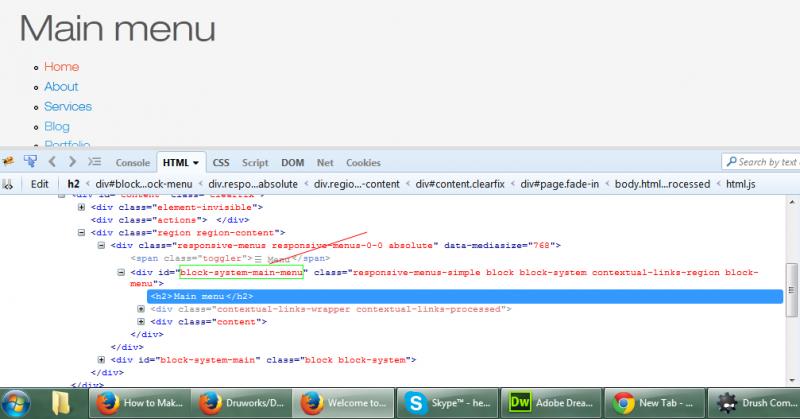Select body.html...rocessed breadcrumb

coord(662,184)
